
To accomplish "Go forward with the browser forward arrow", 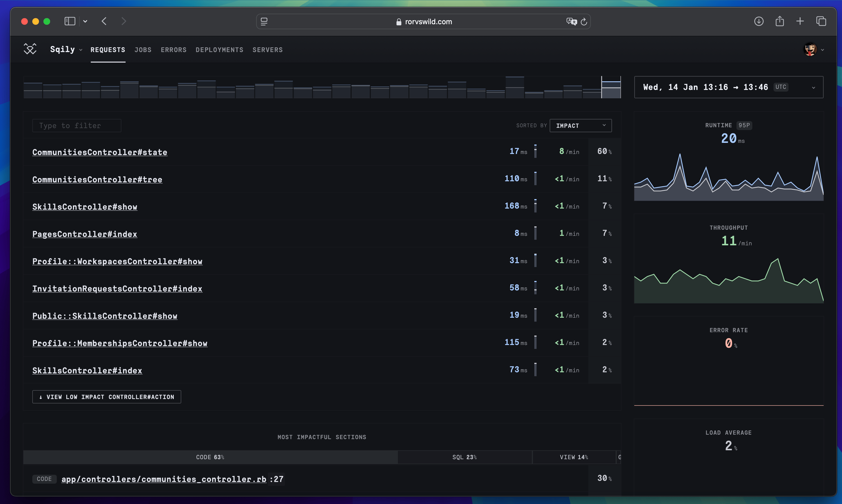I will pyautogui.click(x=124, y=21).
